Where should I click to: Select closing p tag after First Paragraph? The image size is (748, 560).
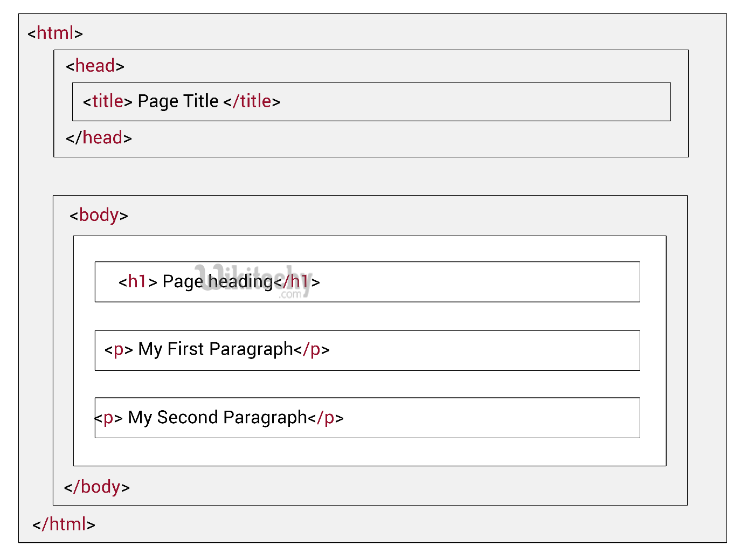coord(311,350)
